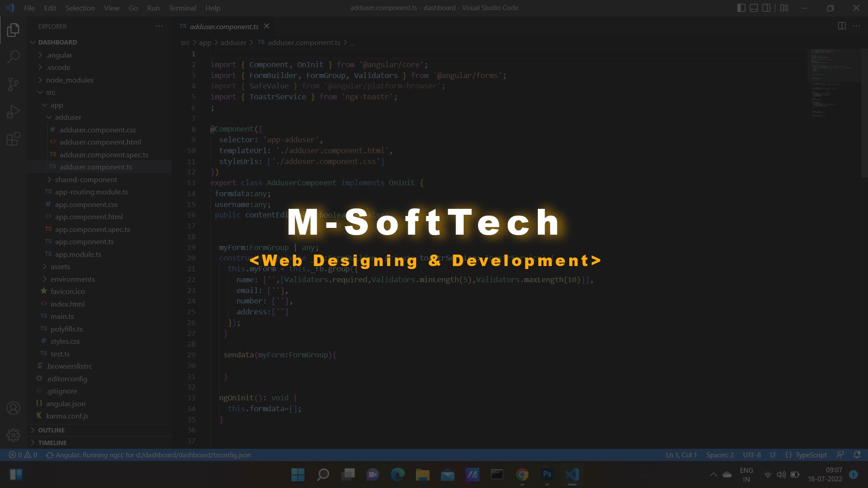868x488 pixels.
Task: Open notifications bell in status bar
Action: tap(857, 455)
